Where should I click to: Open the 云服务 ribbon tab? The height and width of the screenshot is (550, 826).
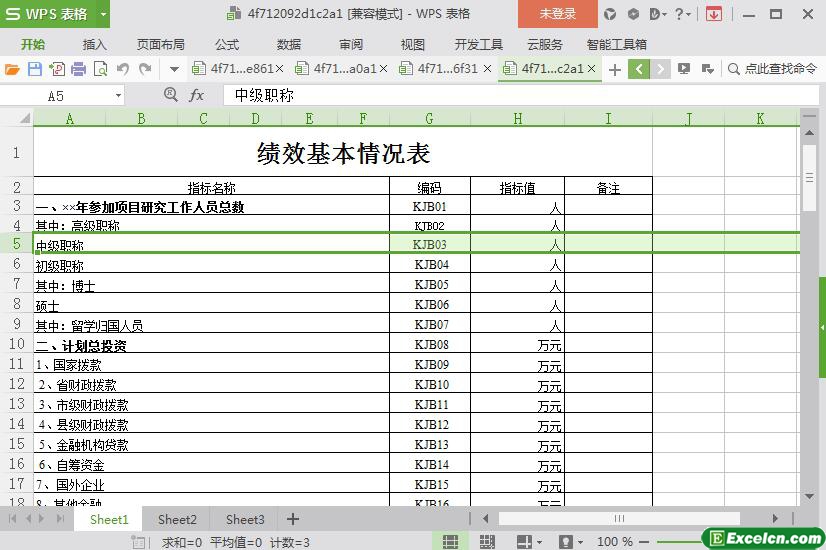pos(545,45)
